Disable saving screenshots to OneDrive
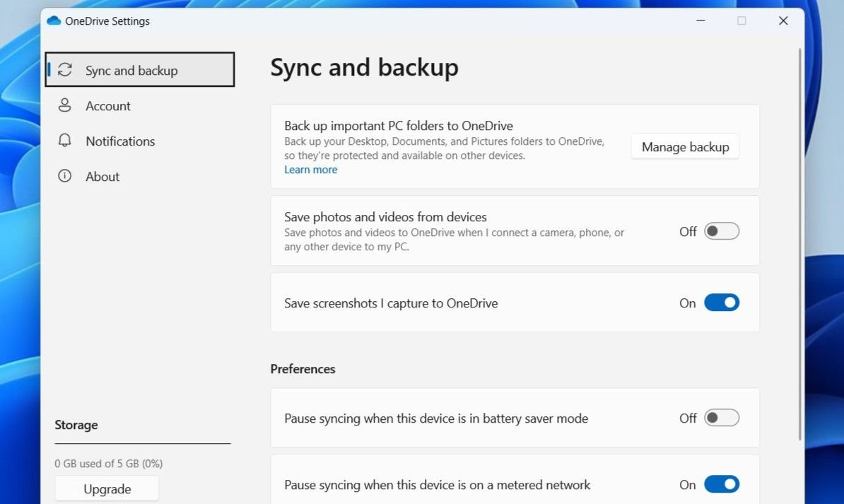Image resolution: width=844 pixels, height=504 pixels. 722,303
